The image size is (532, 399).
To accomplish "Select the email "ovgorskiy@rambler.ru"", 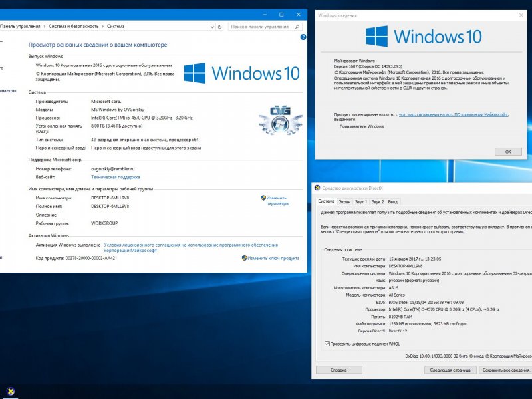I will click(112, 169).
